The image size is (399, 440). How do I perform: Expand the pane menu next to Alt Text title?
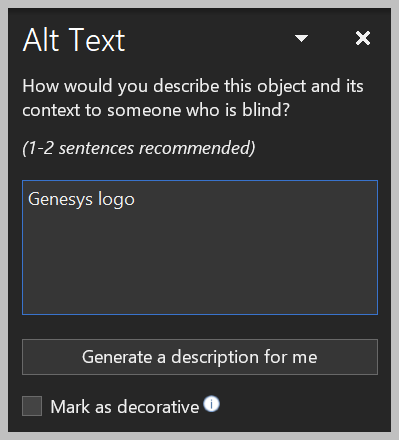[x=301, y=38]
